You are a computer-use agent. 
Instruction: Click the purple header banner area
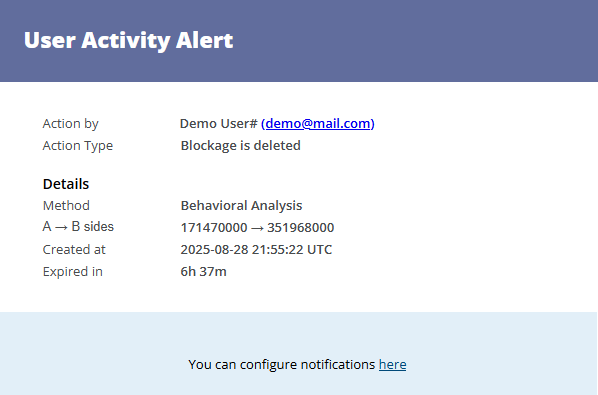[x=299, y=41]
